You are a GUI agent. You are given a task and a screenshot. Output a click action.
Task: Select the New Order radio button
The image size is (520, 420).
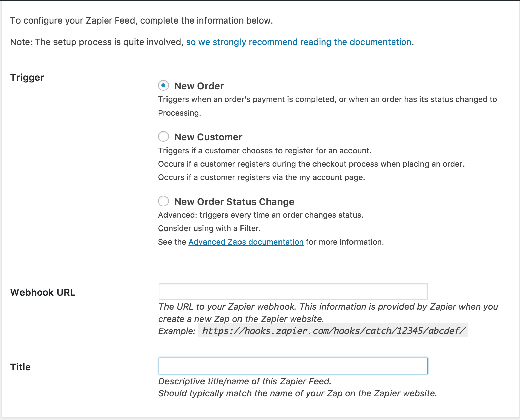pos(163,86)
